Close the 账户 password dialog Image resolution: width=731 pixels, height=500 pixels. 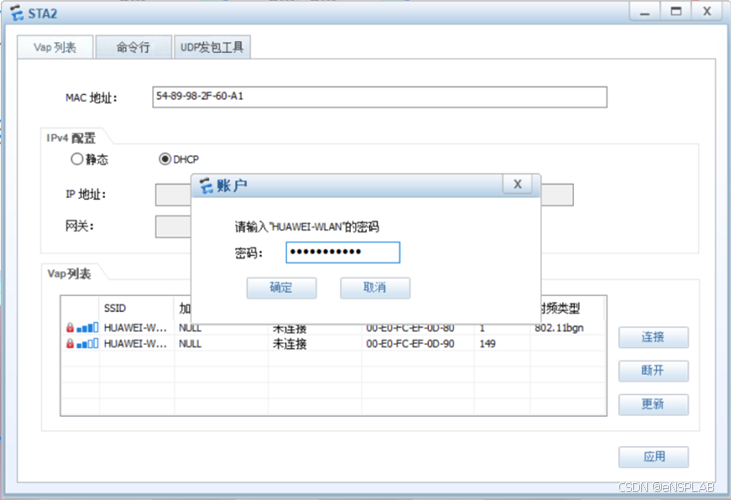[x=517, y=185]
